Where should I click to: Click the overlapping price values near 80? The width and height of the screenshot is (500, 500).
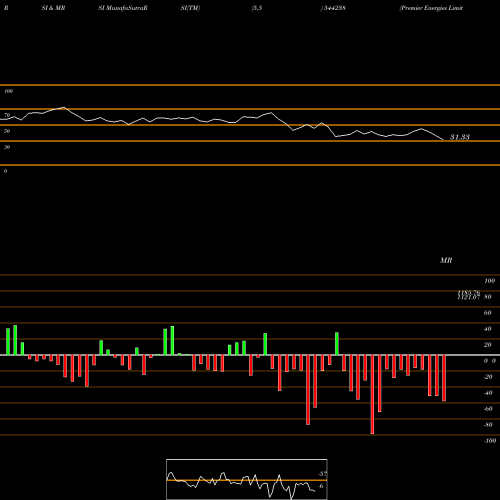[469, 295]
